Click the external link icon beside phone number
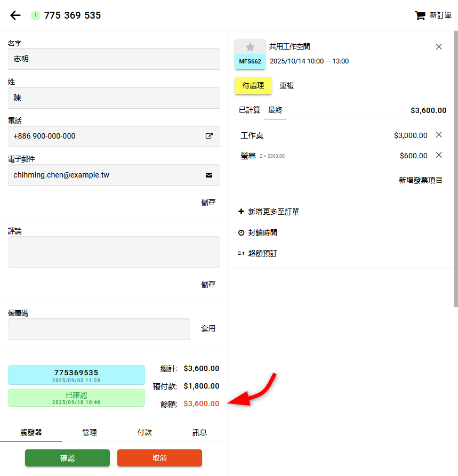Screen dimensions: 458x476 click(x=209, y=136)
